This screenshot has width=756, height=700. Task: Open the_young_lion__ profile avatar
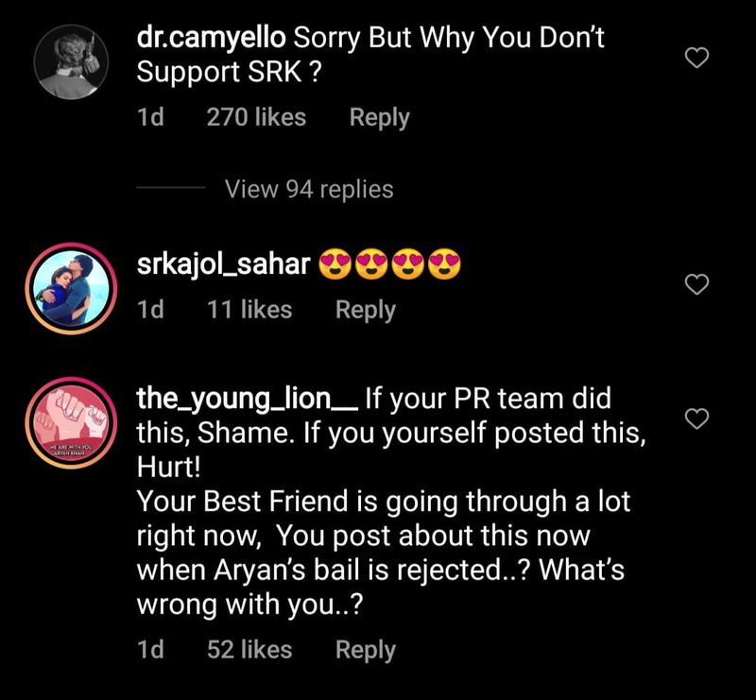[x=67, y=424]
